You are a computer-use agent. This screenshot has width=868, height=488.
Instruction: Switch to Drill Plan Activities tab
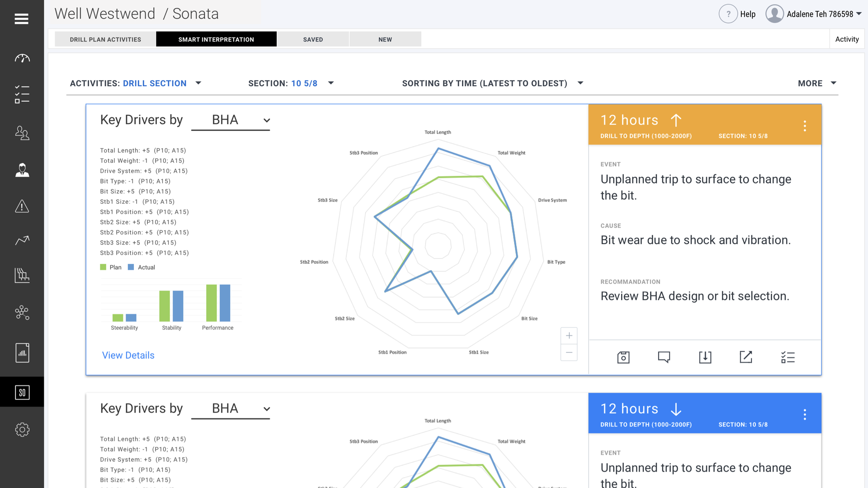tap(105, 39)
